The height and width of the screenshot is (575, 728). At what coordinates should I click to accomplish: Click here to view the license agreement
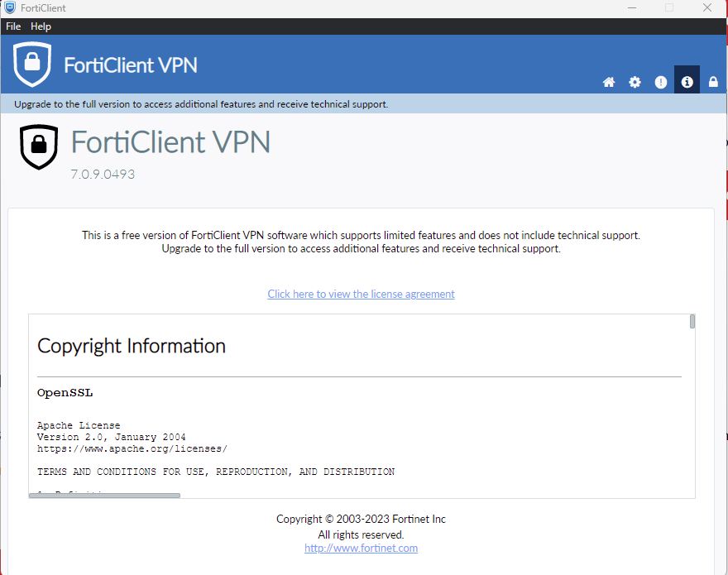tap(361, 294)
